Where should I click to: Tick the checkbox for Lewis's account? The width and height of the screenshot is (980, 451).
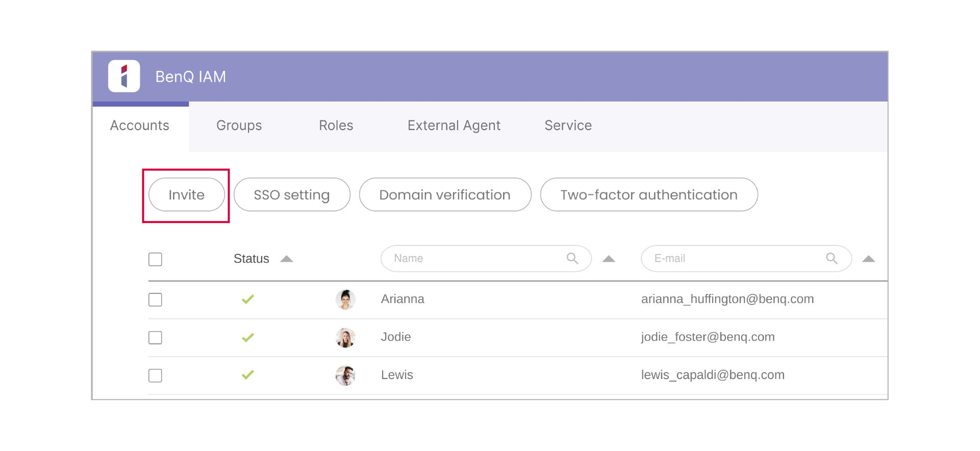coord(155,375)
